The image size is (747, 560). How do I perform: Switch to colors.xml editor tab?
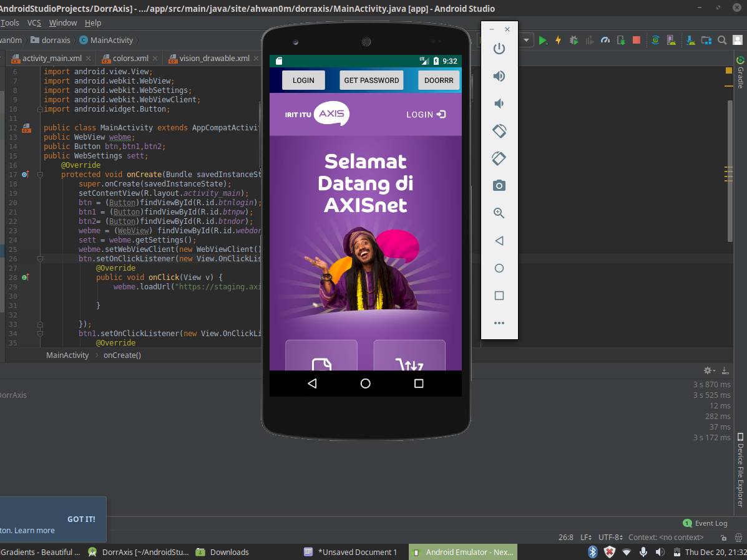(130, 58)
